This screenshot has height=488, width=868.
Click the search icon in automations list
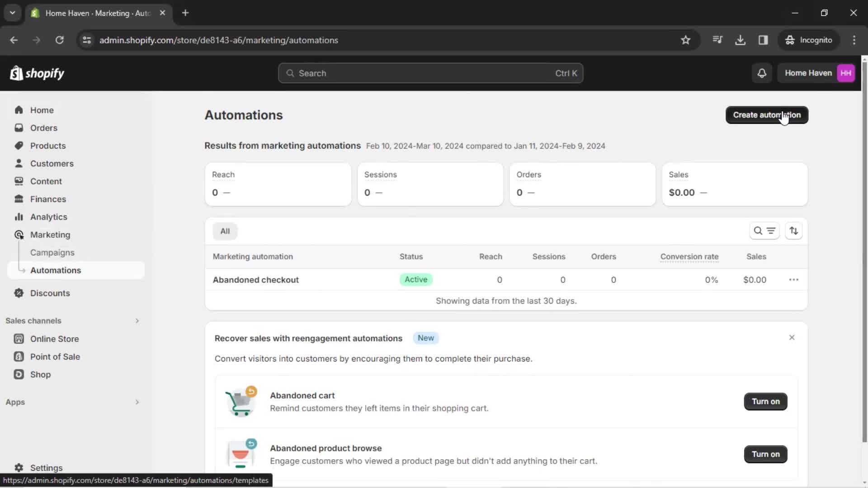[x=758, y=231]
